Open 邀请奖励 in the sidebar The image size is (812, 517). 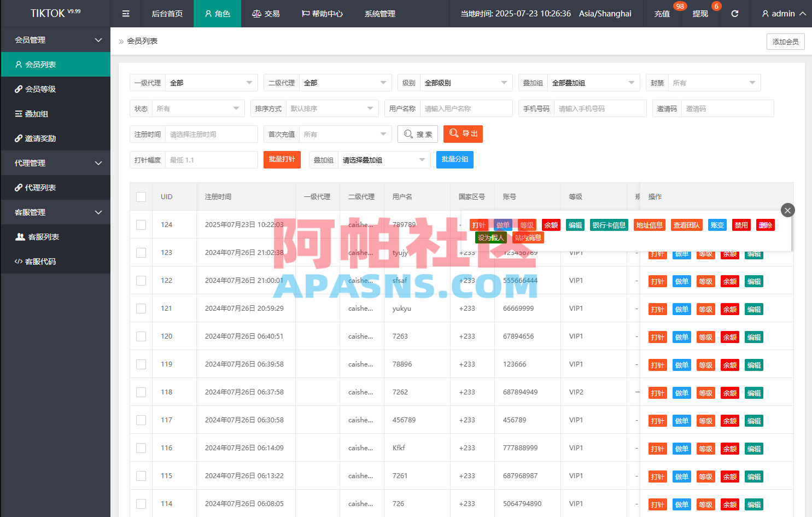pyautogui.click(x=55, y=138)
